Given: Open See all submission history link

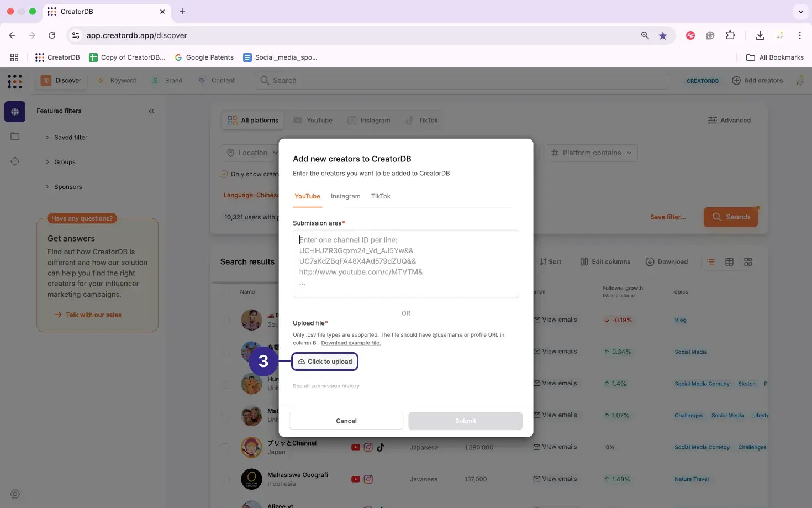Looking at the screenshot, I should point(326,386).
